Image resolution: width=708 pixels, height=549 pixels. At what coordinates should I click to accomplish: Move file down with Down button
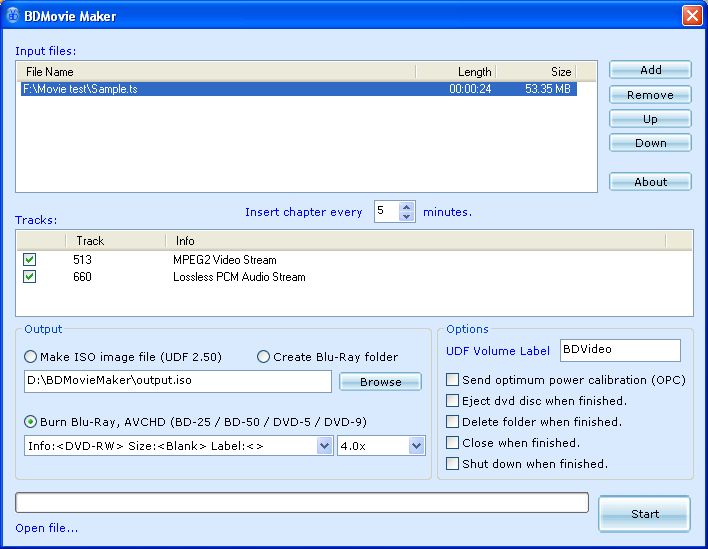650,143
